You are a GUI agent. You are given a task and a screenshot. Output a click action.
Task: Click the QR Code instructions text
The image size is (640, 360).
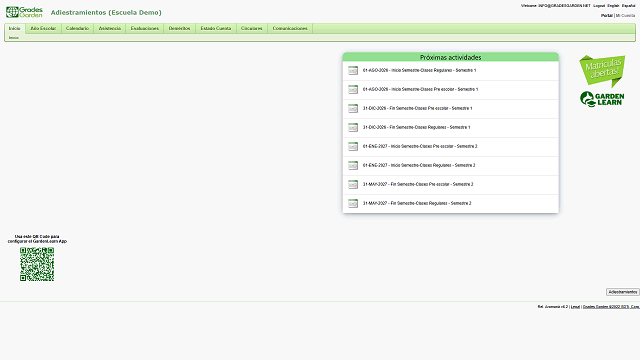point(37,239)
